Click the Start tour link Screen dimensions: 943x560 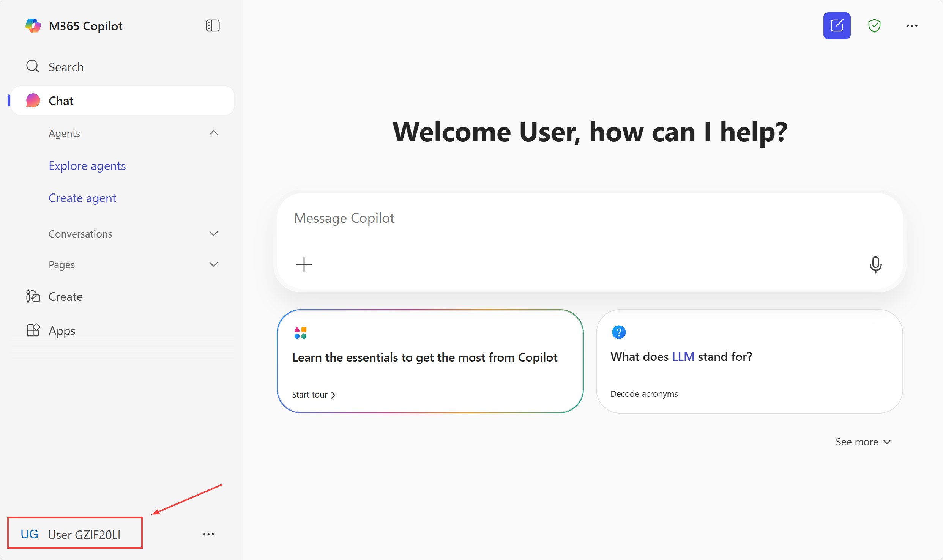pyautogui.click(x=313, y=395)
